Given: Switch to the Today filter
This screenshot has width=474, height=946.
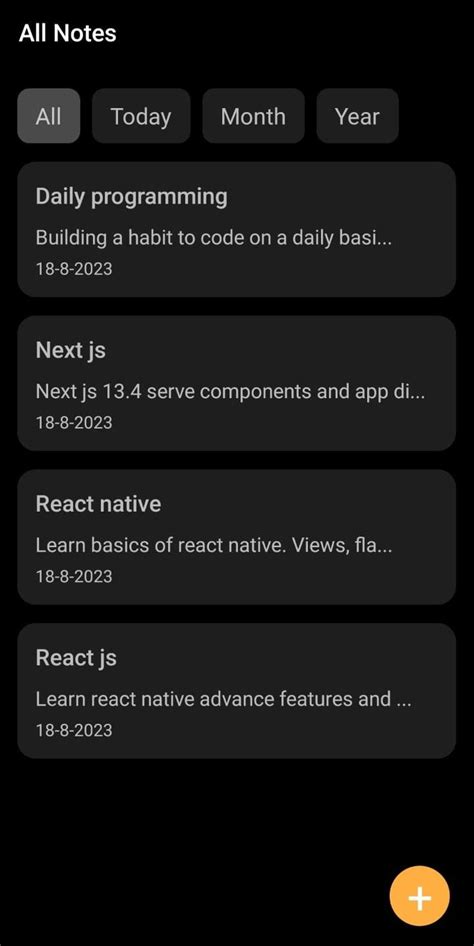Looking at the screenshot, I should (x=141, y=116).
